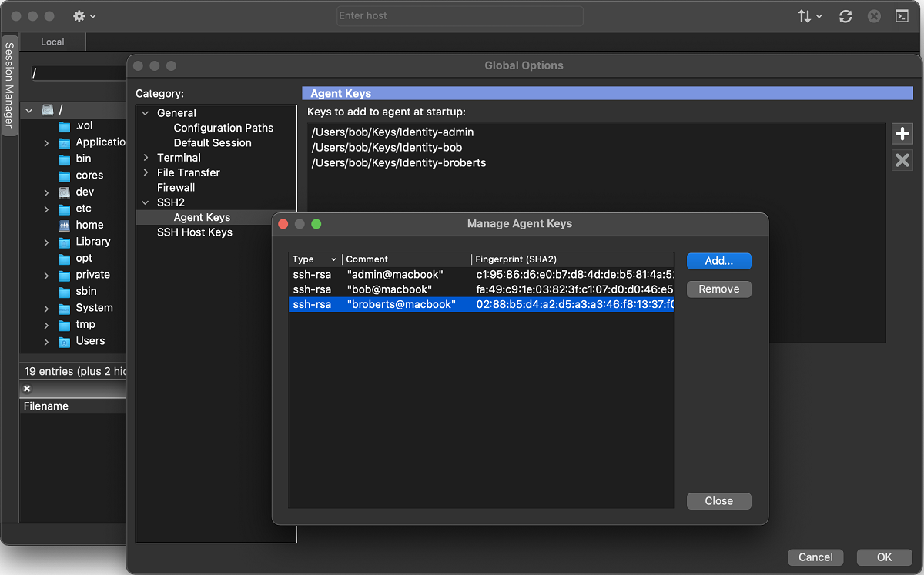
Task: Click the synchronize icon in the top toolbar
Action: [845, 15]
